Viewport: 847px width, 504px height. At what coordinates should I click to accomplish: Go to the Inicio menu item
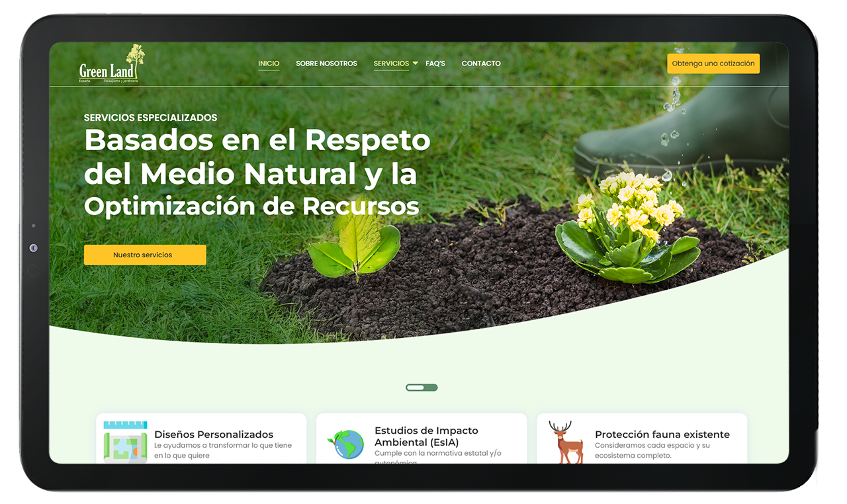coord(269,63)
